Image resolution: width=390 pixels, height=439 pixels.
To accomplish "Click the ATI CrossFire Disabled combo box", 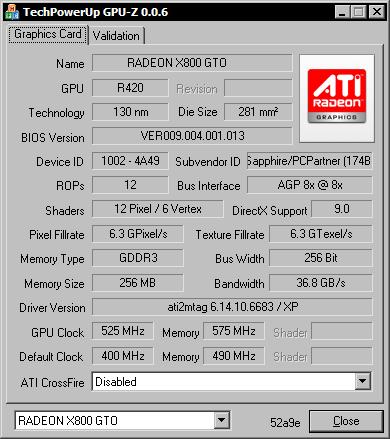I will (x=232, y=381).
